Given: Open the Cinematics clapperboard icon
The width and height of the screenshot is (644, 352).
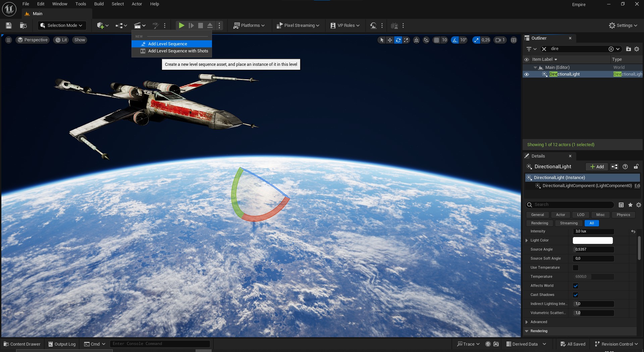Looking at the screenshot, I should point(140,26).
